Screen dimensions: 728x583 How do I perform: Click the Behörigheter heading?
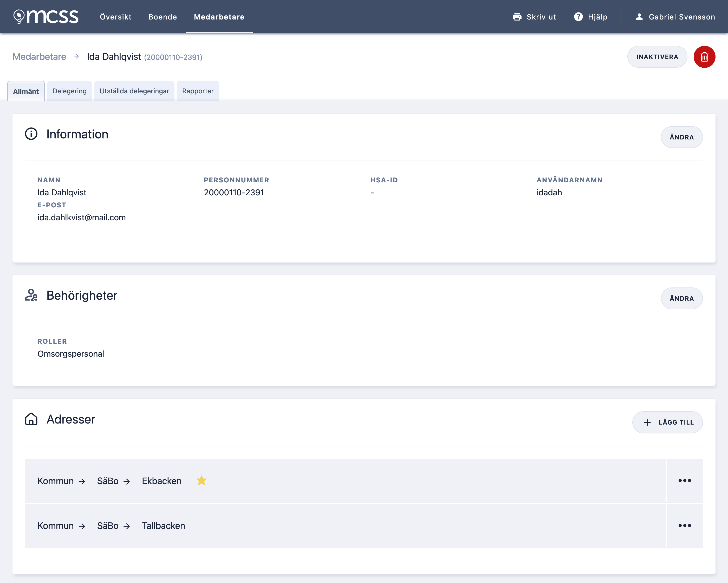coord(82,295)
